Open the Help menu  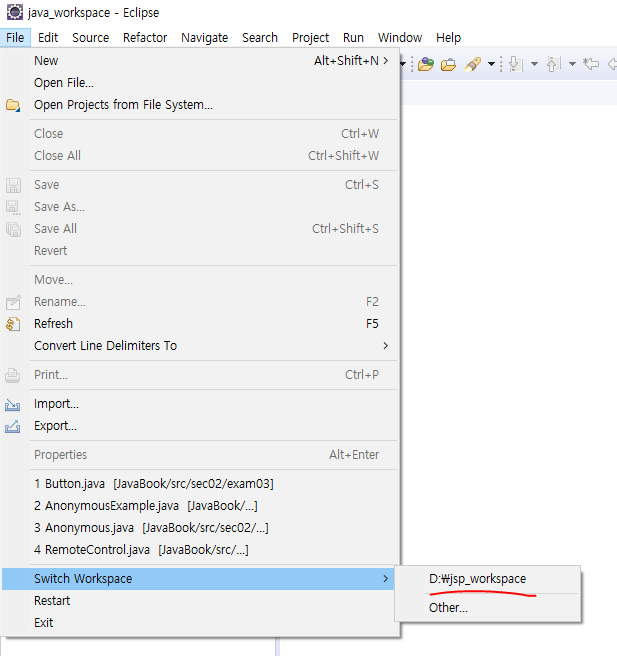(448, 38)
